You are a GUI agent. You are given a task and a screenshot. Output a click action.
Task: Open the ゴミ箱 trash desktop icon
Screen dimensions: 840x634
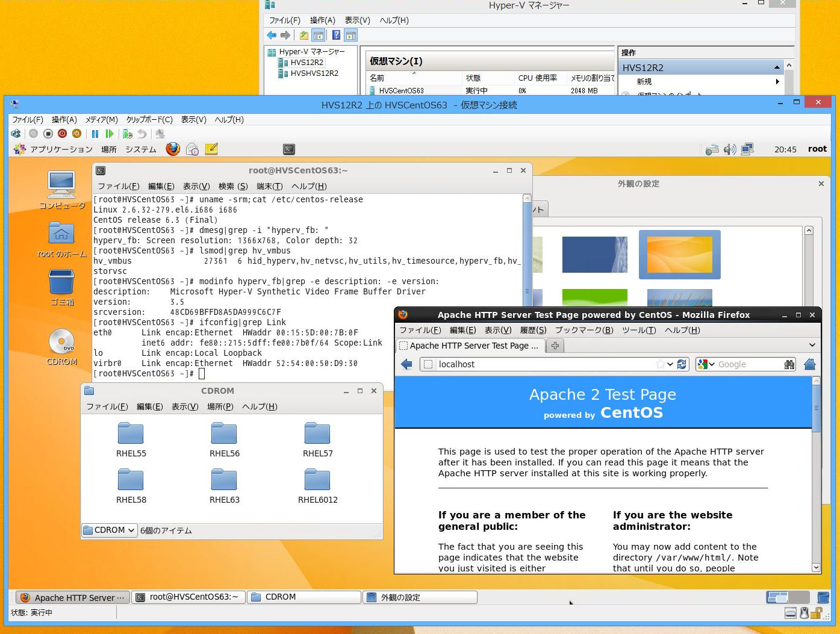click(61, 287)
